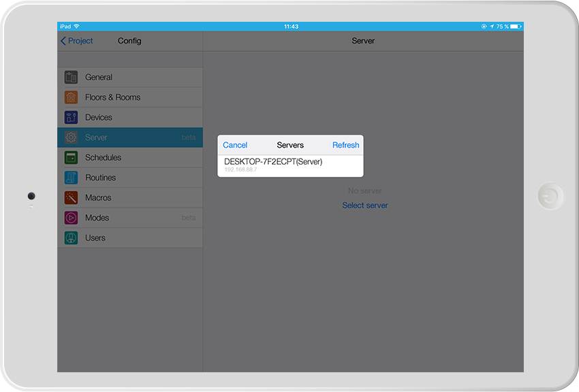Click the Routines icon
The width and height of the screenshot is (579, 392).
pyautogui.click(x=71, y=178)
